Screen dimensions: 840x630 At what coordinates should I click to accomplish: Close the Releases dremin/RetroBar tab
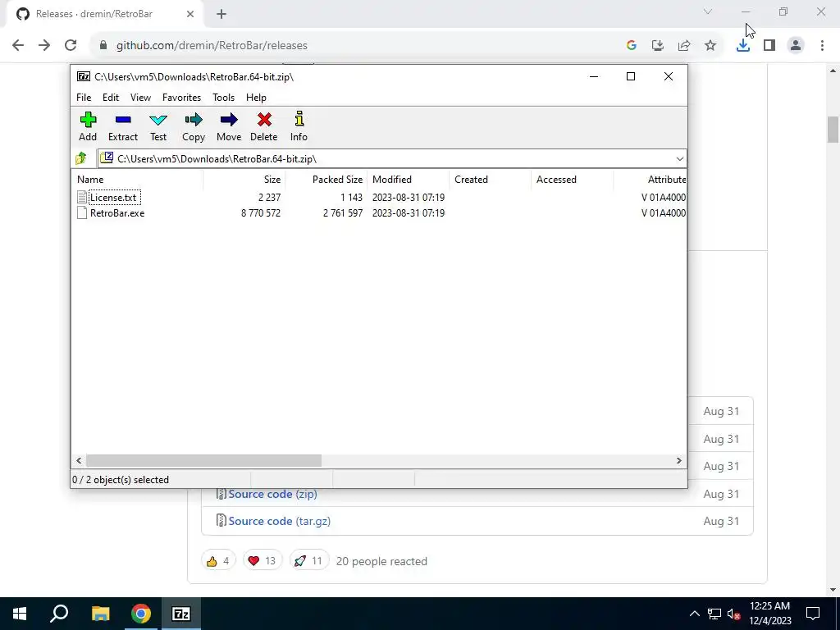pos(190,15)
